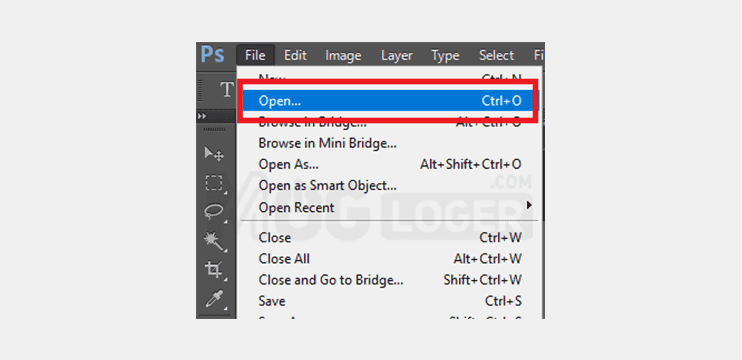Open the Type menu

[x=445, y=55]
